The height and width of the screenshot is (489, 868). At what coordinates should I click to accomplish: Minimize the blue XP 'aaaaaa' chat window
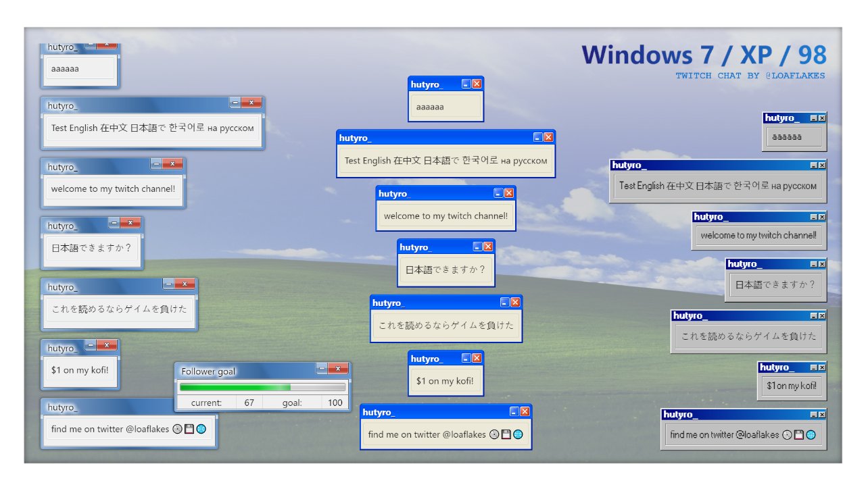point(466,84)
